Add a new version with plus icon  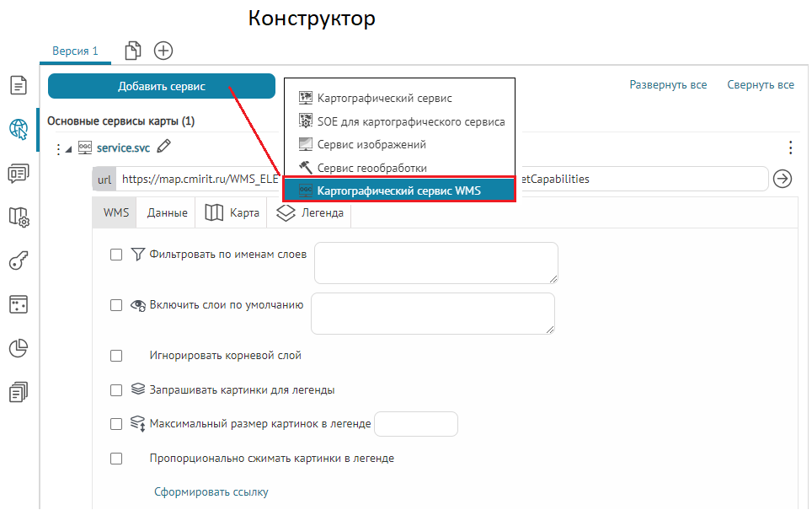pos(163,51)
